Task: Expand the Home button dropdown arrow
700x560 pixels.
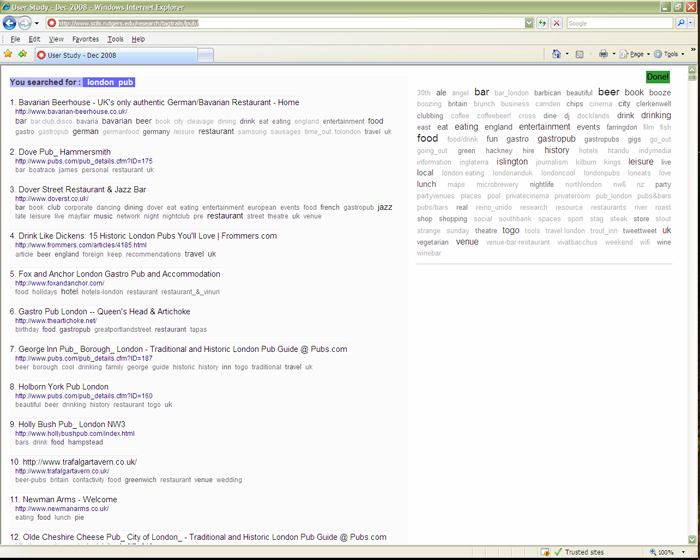Action: click(567, 54)
